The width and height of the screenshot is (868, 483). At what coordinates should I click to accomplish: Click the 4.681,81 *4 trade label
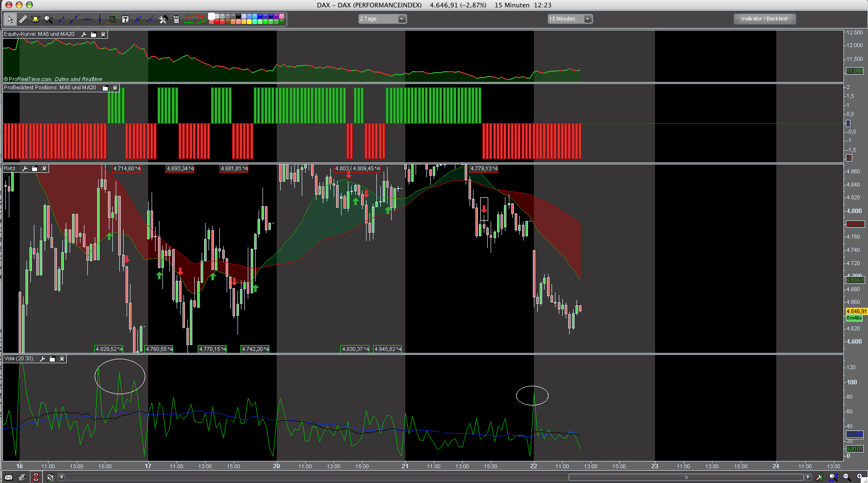234,168
